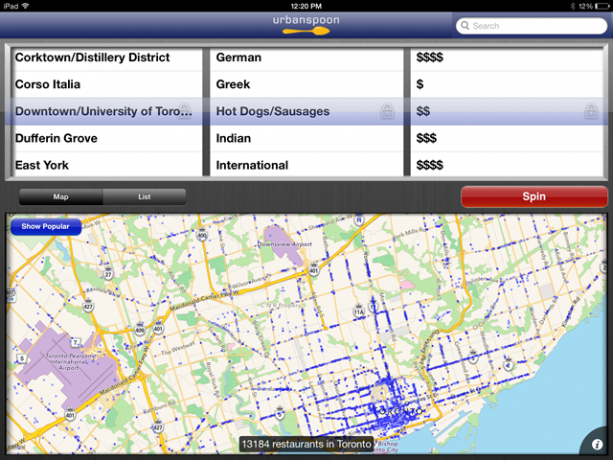Image resolution: width=613 pixels, height=460 pixels.
Task: Click highway 11A shield on map
Action: 358,311
